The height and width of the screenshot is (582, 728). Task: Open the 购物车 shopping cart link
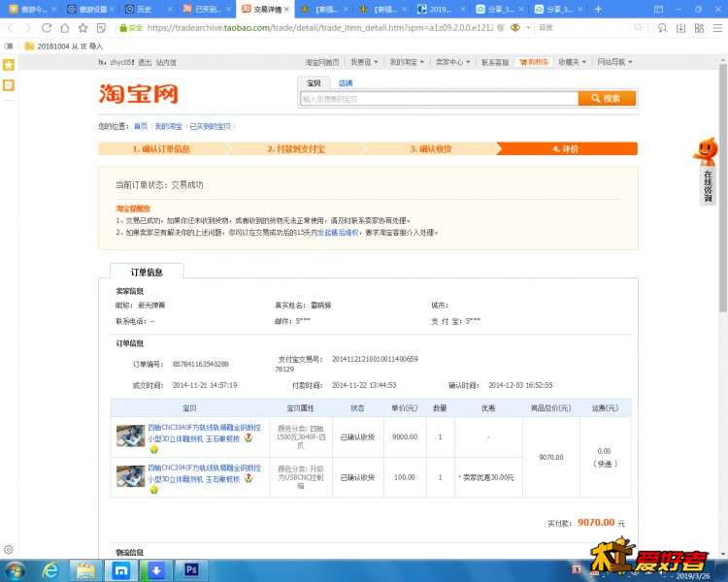(x=534, y=62)
